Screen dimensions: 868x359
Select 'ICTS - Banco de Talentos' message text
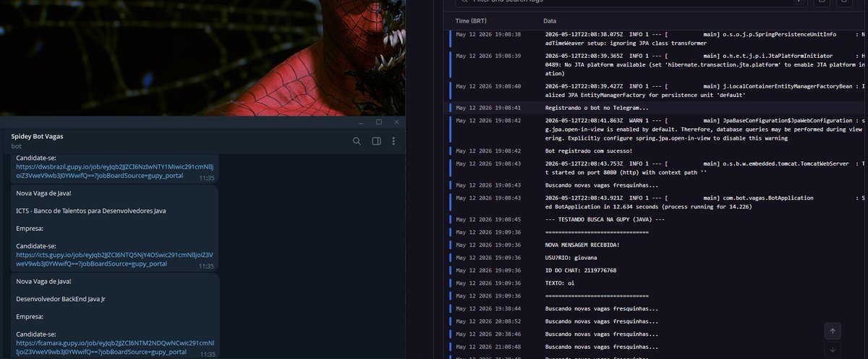(x=91, y=211)
